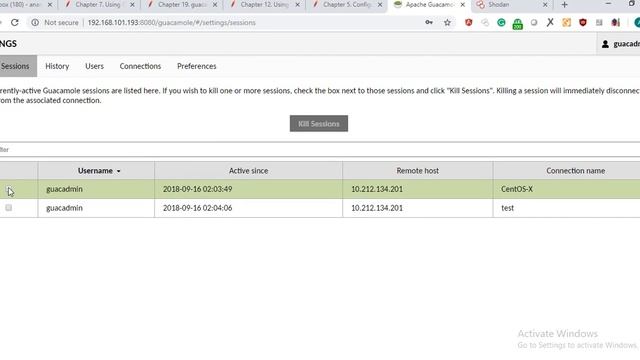
Task: Click the Kill Sessions button
Action: [319, 124]
